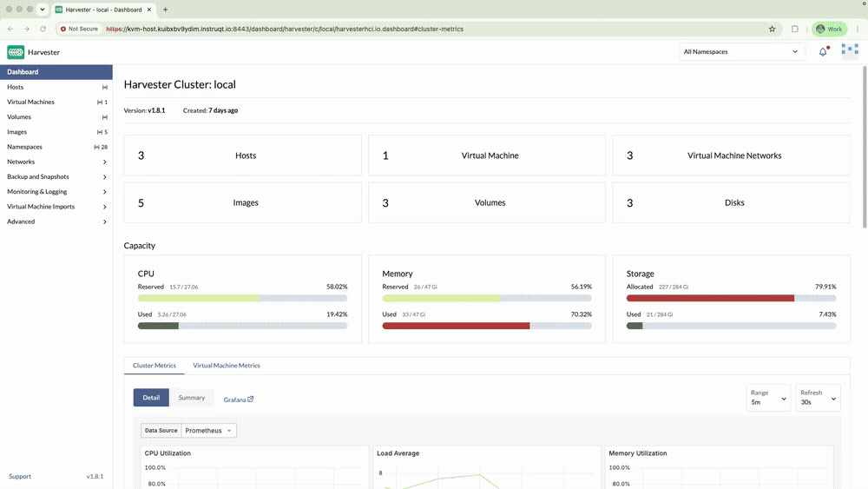868x489 pixels.
Task: Expand the Networks sidebar group
Action: 56,162
